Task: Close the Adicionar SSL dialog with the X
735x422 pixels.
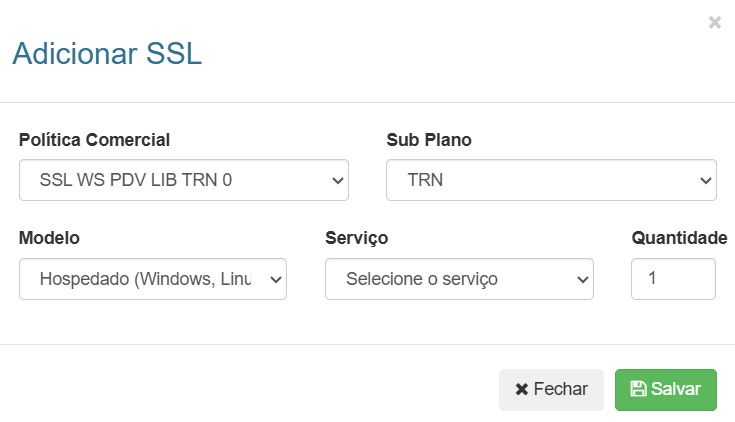Action: (x=714, y=22)
